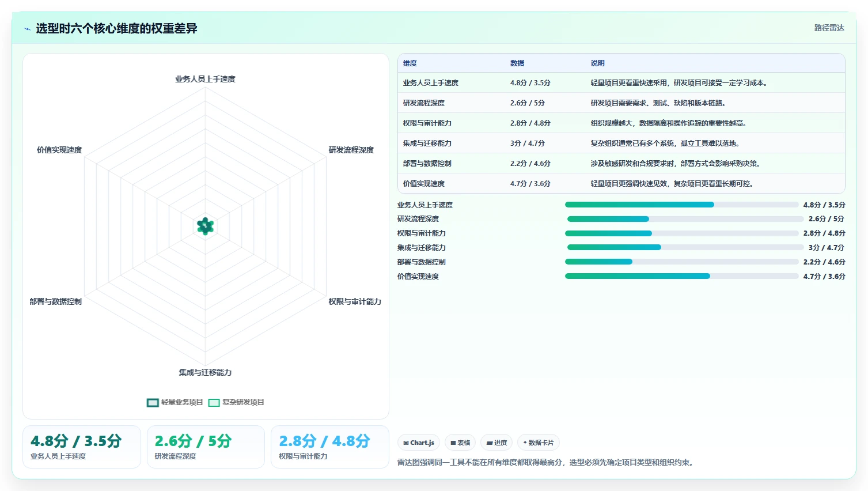Select the 2.8分 / 4.8分 data card
868x491 pixels.
(x=330, y=447)
